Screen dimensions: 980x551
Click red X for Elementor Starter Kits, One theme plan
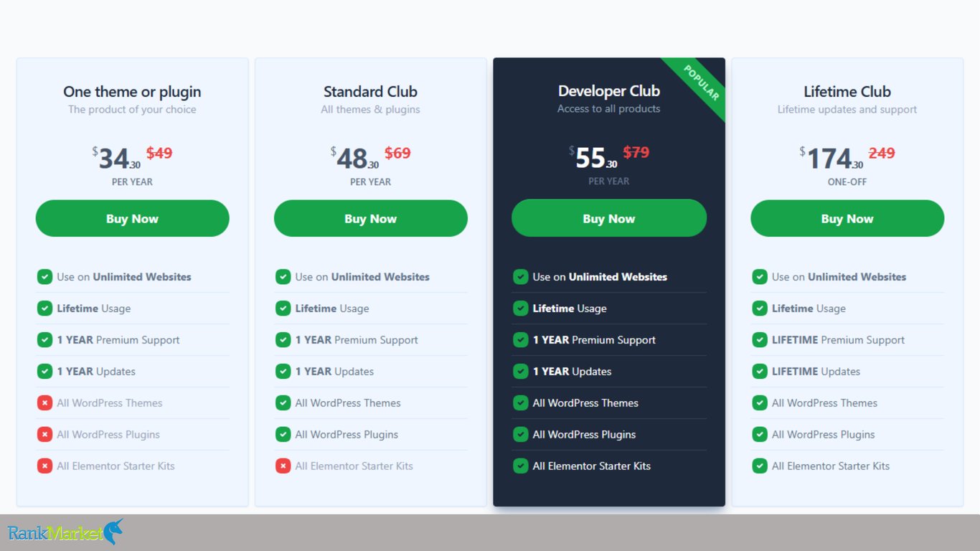pos(44,466)
